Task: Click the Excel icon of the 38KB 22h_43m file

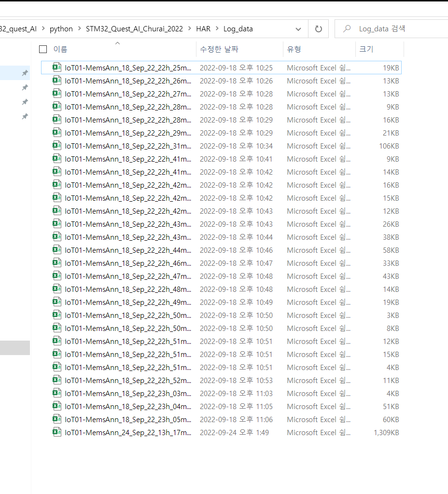Action: coord(57,236)
